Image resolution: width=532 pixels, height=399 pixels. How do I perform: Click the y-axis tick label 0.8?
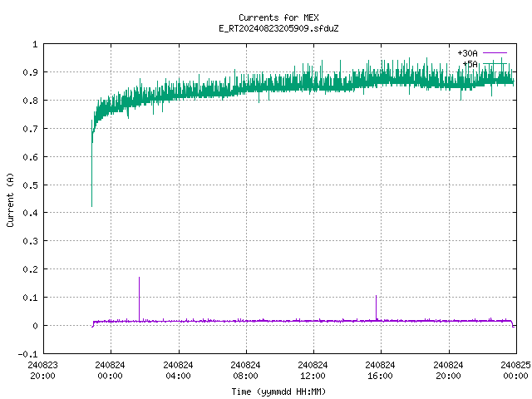click(30, 101)
